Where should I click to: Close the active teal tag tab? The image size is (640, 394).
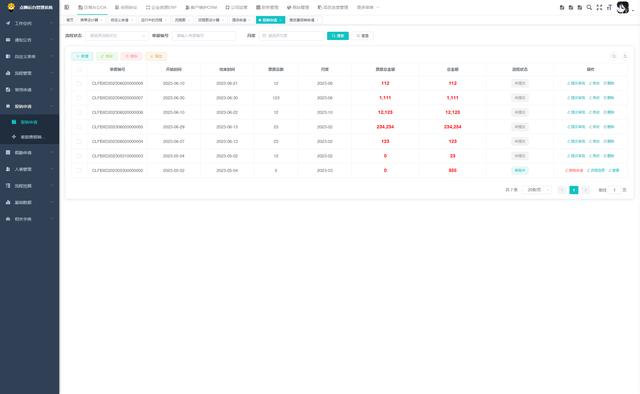click(281, 20)
